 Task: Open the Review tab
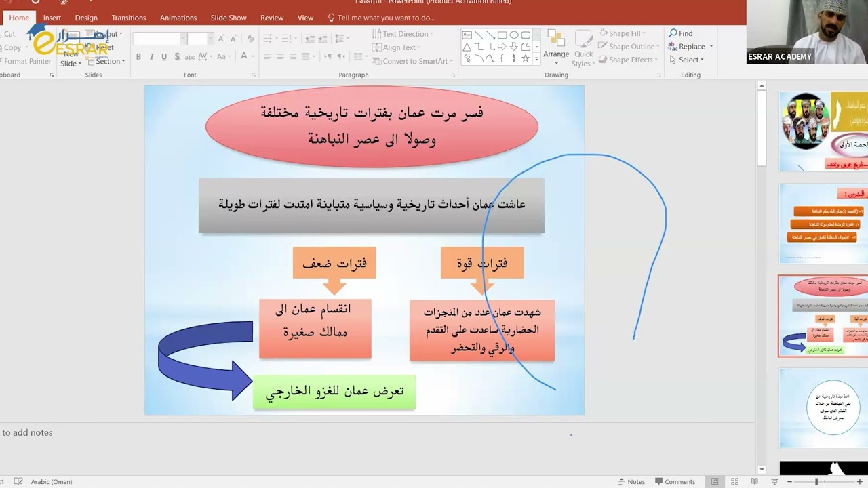(x=272, y=18)
